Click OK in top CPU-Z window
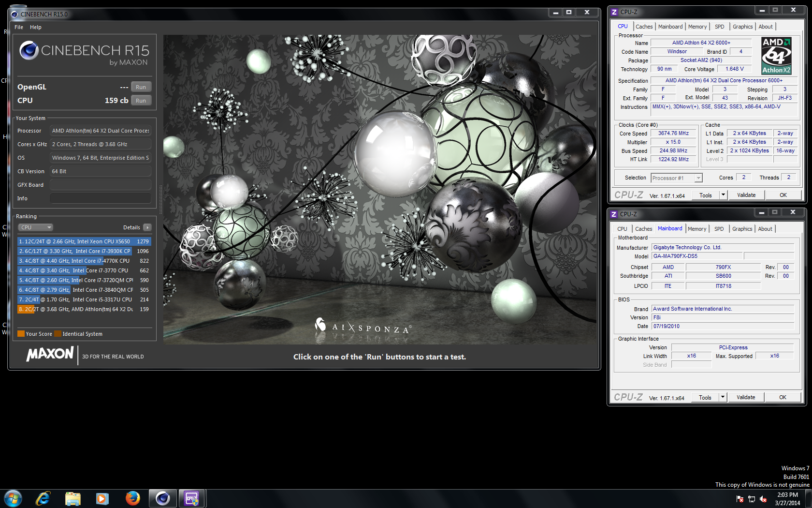 [783, 195]
